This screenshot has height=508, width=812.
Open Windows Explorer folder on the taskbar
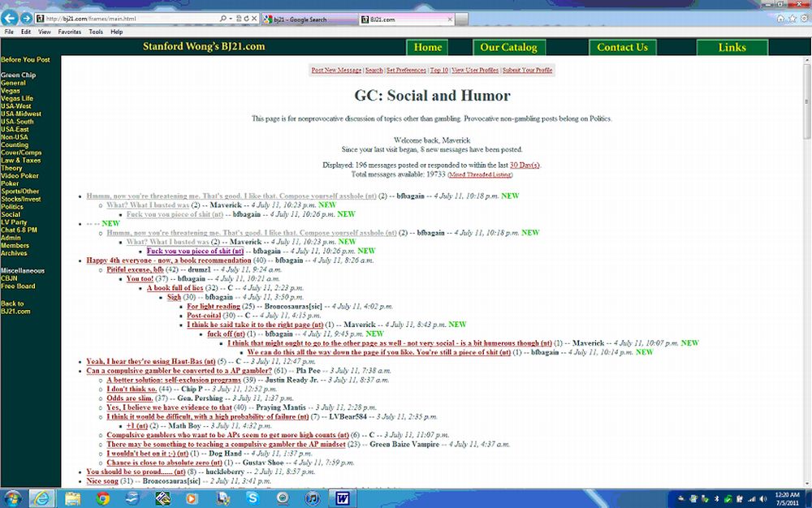click(x=73, y=498)
